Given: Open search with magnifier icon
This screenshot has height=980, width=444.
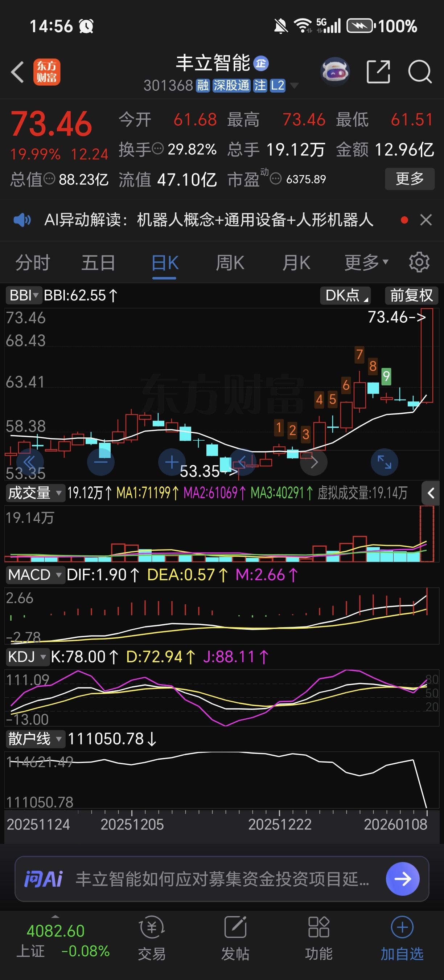Looking at the screenshot, I should pos(420,72).
